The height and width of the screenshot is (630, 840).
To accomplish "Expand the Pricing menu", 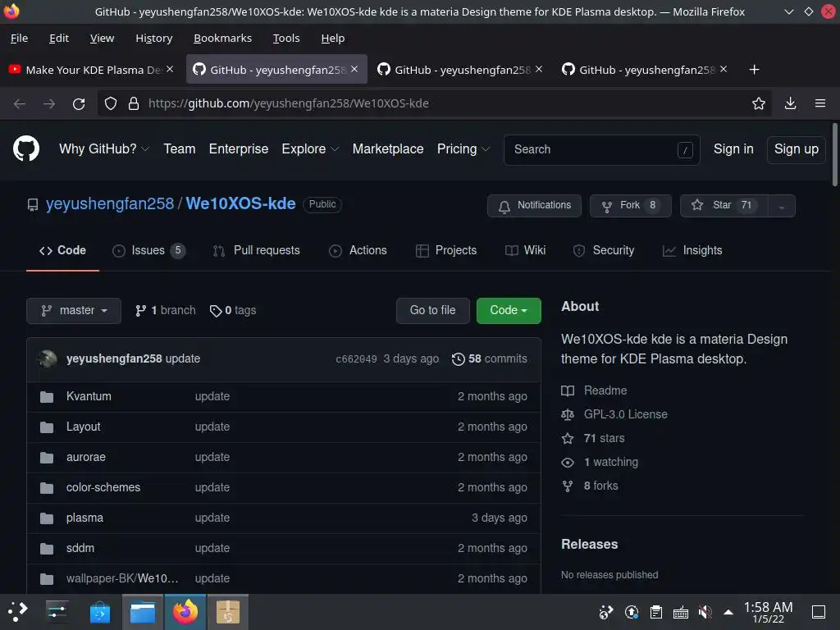I will click(x=463, y=149).
